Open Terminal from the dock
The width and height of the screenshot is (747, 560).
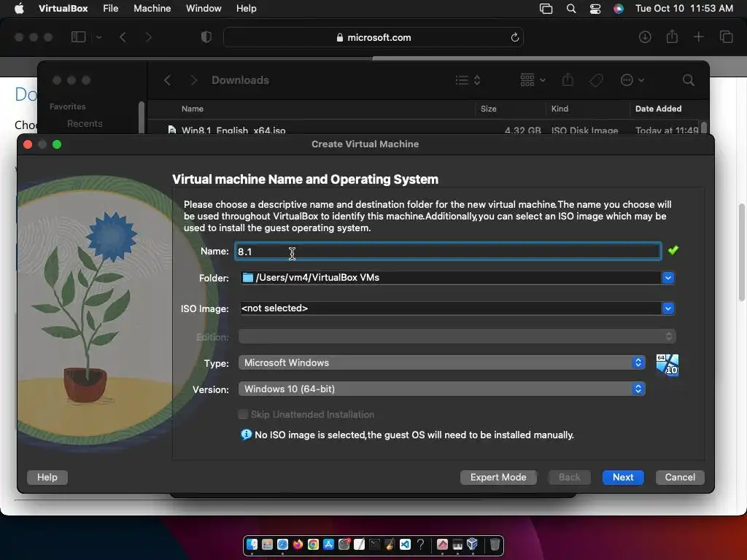(x=374, y=544)
